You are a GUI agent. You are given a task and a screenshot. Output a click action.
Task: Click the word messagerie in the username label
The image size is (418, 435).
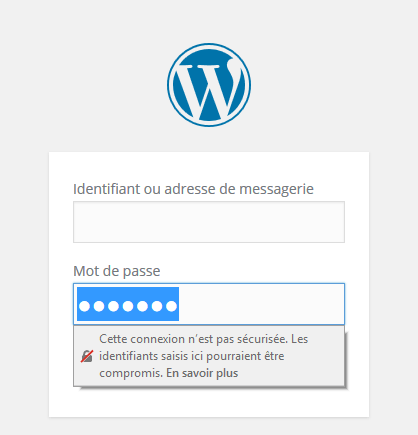pyautogui.click(x=276, y=190)
